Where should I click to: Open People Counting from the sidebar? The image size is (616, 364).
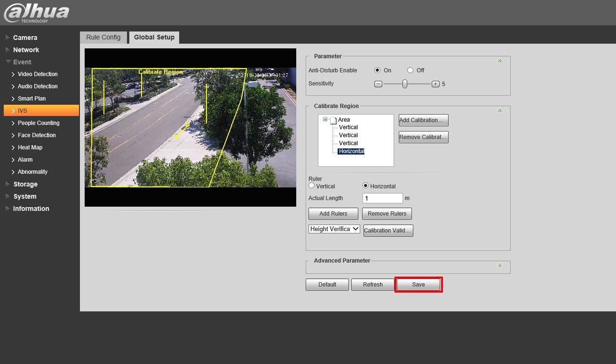39,123
